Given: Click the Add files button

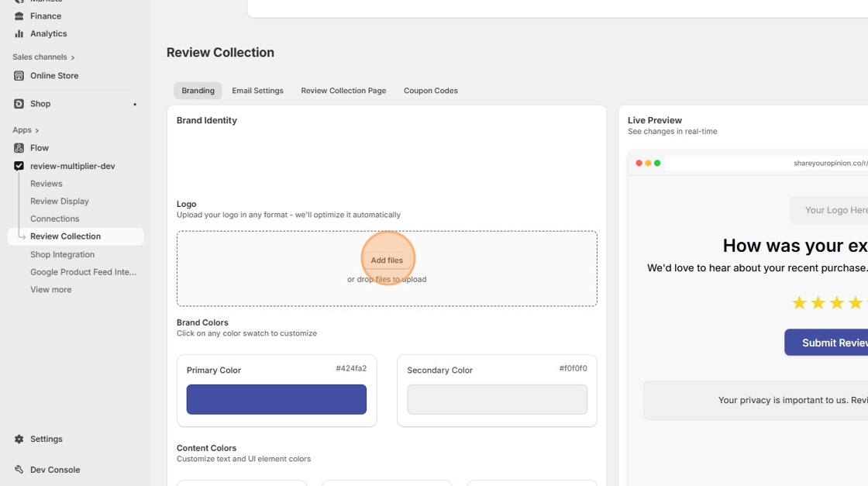Looking at the screenshot, I should [387, 260].
